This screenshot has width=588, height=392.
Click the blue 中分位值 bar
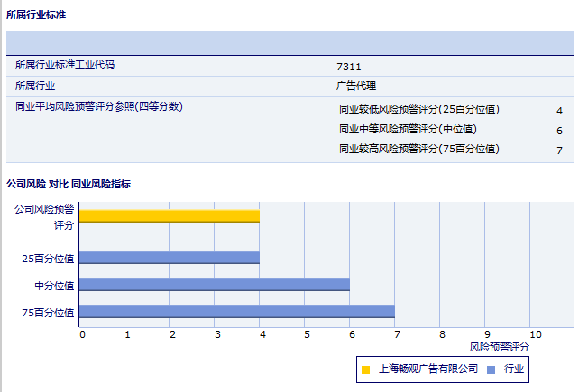pyautogui.click(x=214, y=284)
